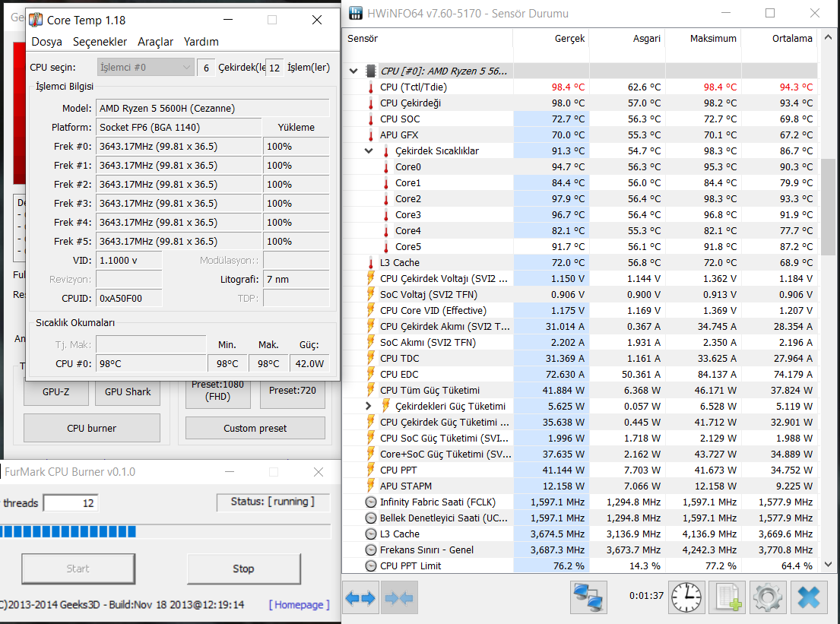Expand the Çekirdekleri Güç Tüketimi node
The height and width of the screenshot is (624, 840).
(368, 406)
